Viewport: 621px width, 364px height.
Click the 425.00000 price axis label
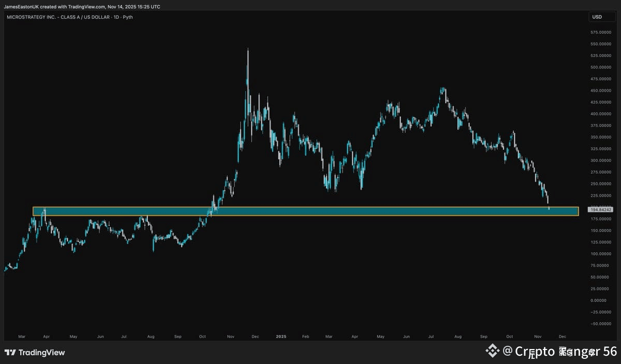pos(601,102)
